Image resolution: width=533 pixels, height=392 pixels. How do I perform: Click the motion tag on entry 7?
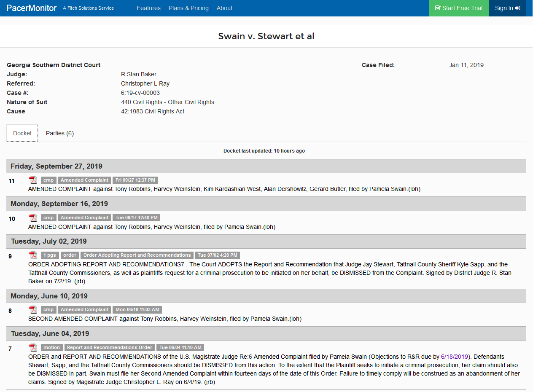click(52, 347)
